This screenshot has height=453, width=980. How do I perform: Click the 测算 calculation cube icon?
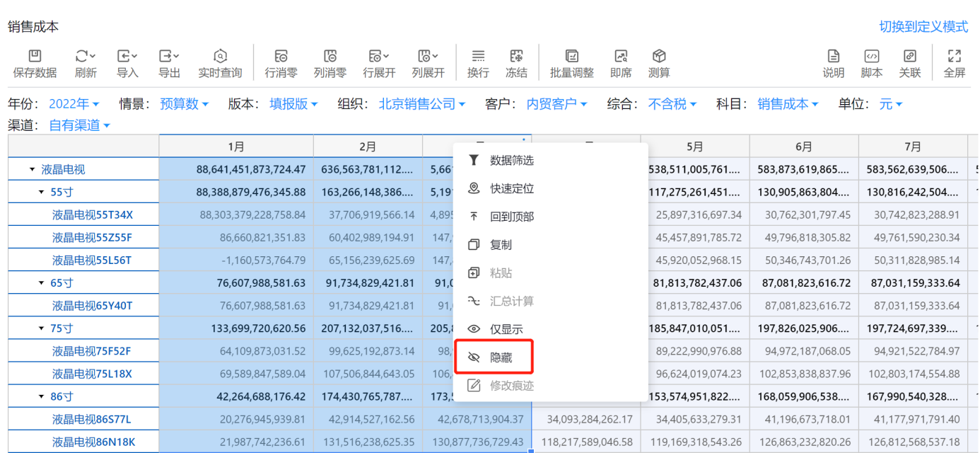pyautogui.click(x=659, y=57)
